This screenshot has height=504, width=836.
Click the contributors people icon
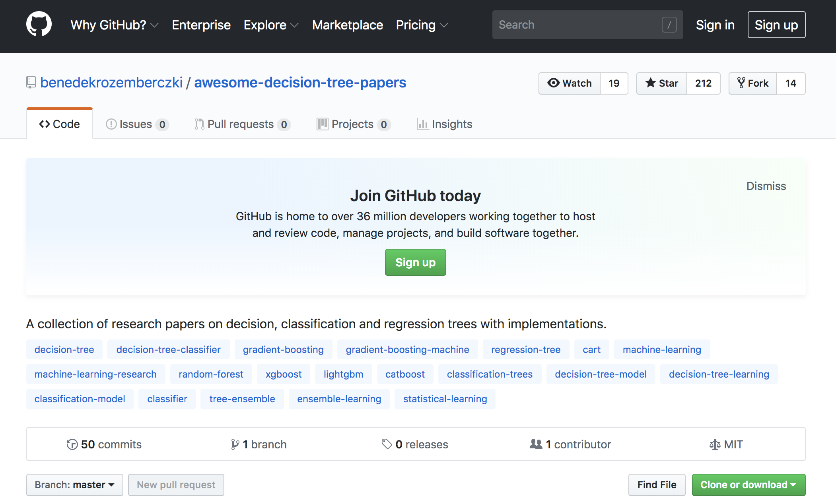(x=536, y=444)
